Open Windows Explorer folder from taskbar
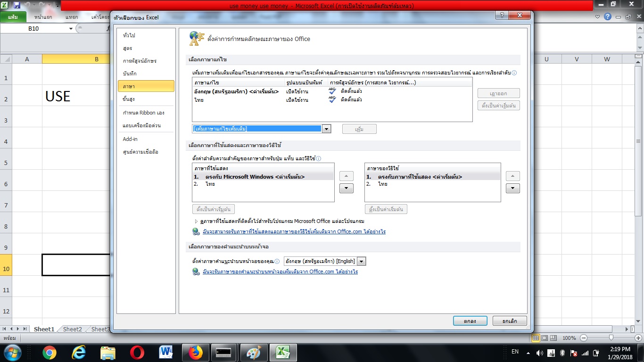Screen dimensions: 644x362 (x=108, y=353)
